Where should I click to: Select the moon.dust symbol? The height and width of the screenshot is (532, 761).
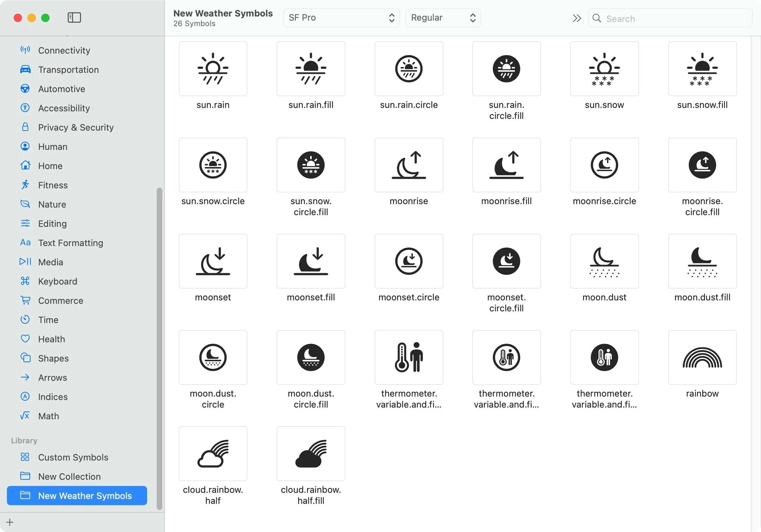(x=604, y=261)
